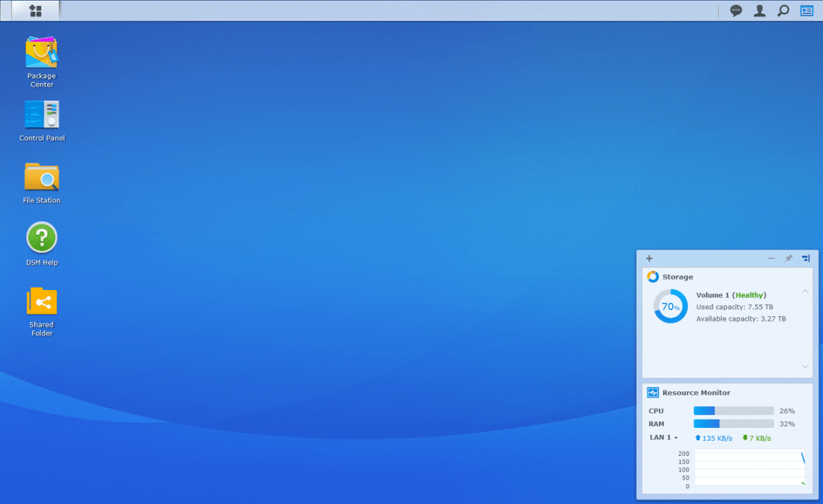Add a widget with the plus button
The image size is (823, 504).
tap(649, 259)
